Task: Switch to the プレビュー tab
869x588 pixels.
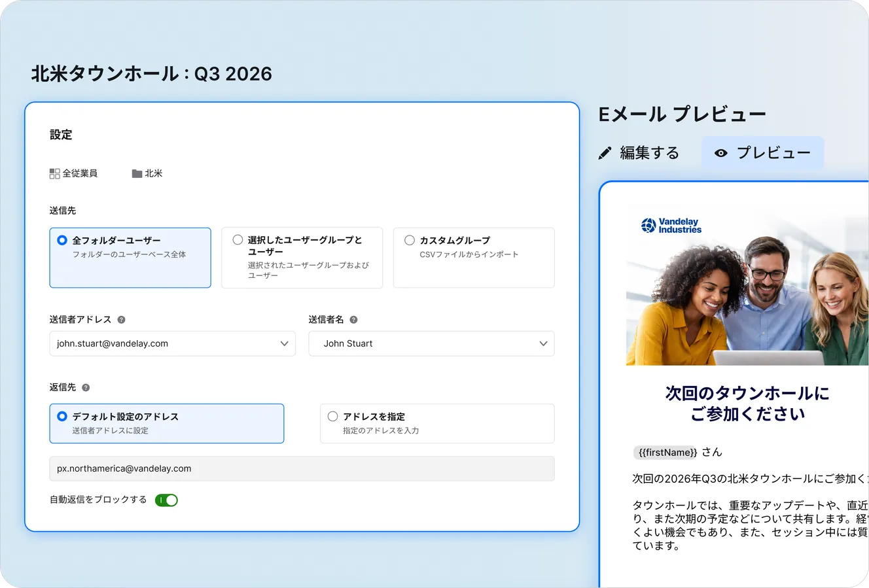Action: click(763, 153)
